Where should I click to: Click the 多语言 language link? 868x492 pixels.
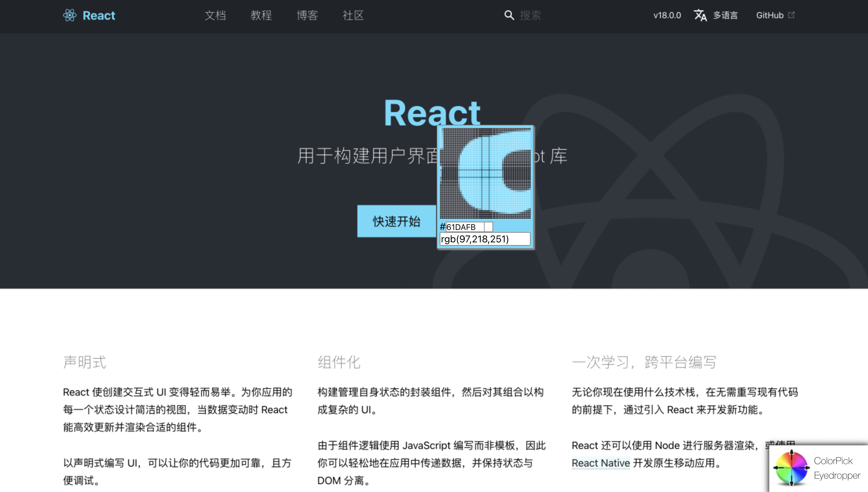[x=725, y=15]
